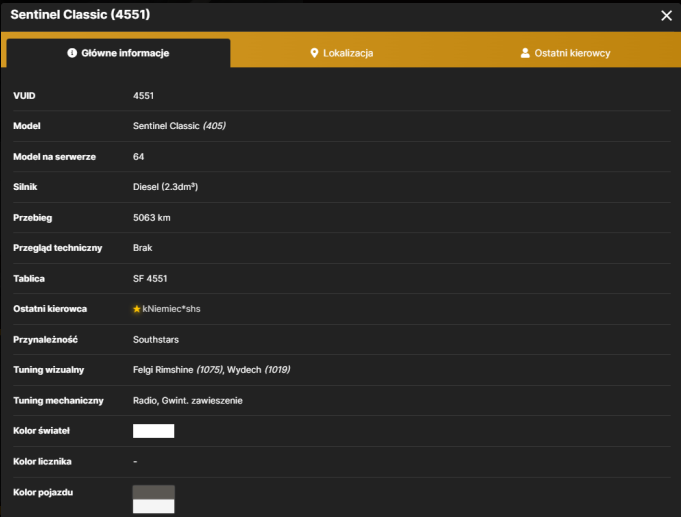The image size is (681, 517).
Task: Click the mileage value 5063 km
Action: click(x=152, y=218)
